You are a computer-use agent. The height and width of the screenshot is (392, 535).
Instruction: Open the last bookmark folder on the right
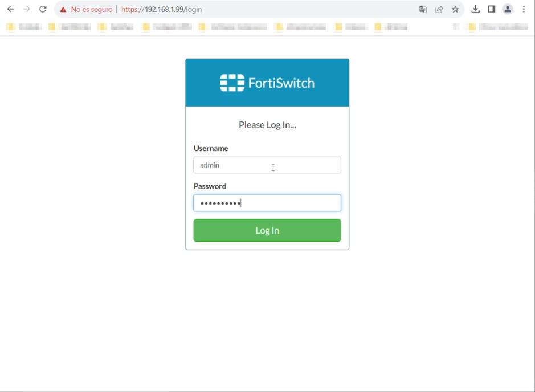click(x=499, y=27)
